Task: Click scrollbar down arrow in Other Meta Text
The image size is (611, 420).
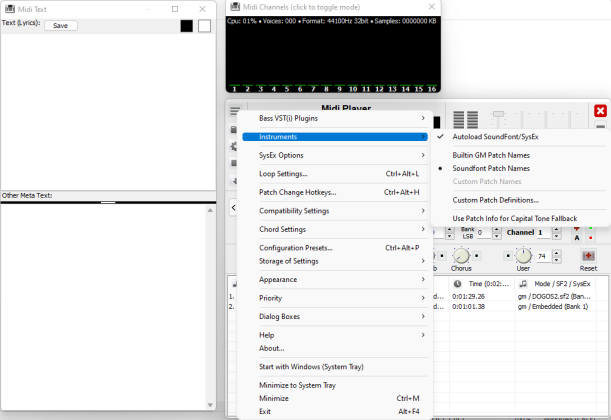Action: click(210, 405)
